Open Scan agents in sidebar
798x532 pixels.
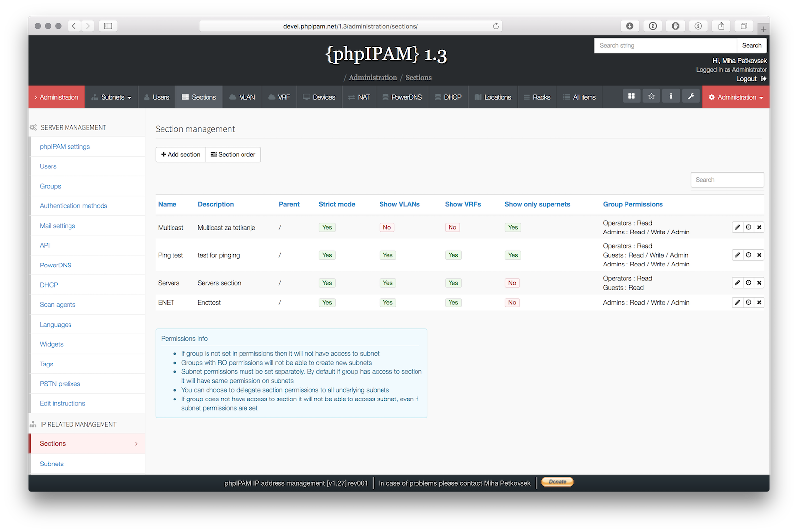click(x=58, y=305)
